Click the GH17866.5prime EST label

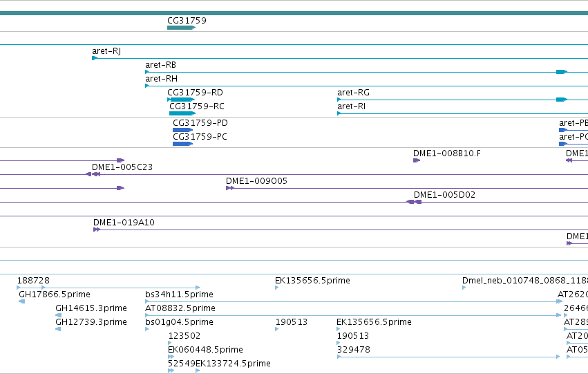click(x=55, y=294)
